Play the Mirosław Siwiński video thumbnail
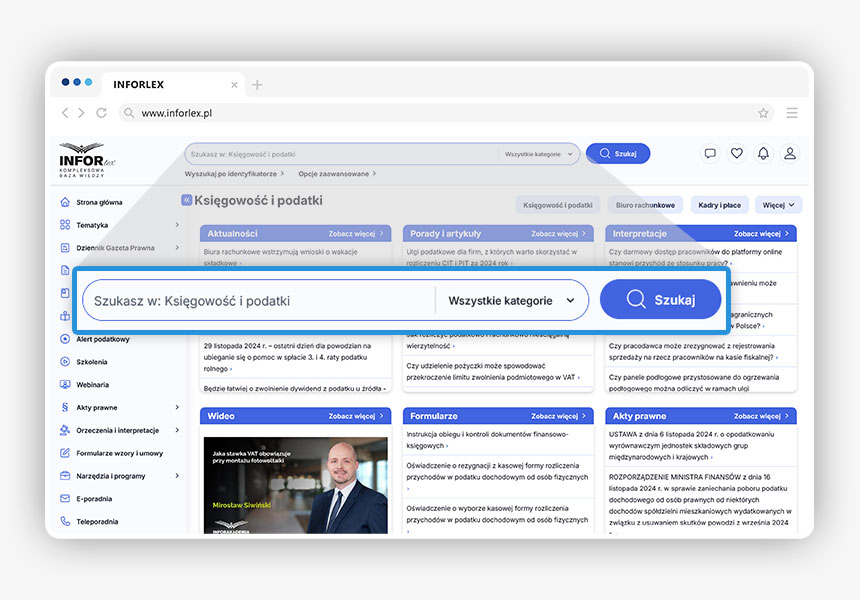Screen dimensions: 860x600 pyautogui.click(x=295, y=484)
